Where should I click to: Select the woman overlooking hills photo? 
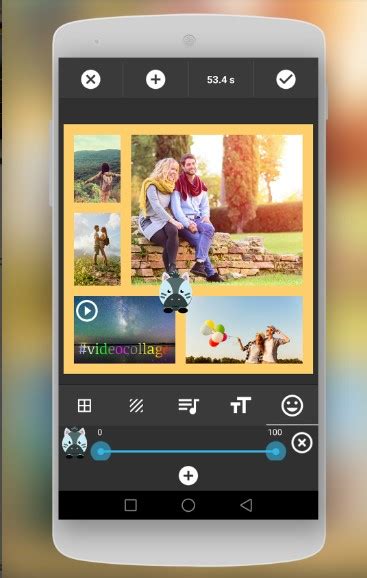[x=97, y=169]
